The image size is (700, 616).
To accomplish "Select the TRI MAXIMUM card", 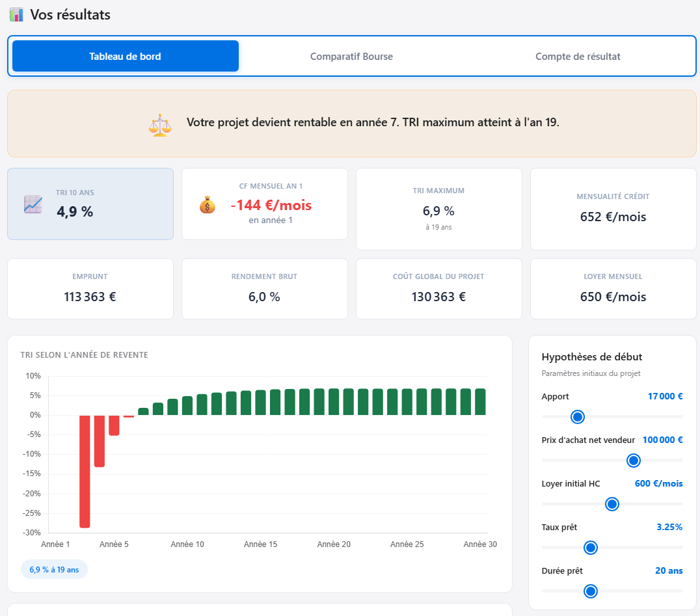I will coord(438,209).
